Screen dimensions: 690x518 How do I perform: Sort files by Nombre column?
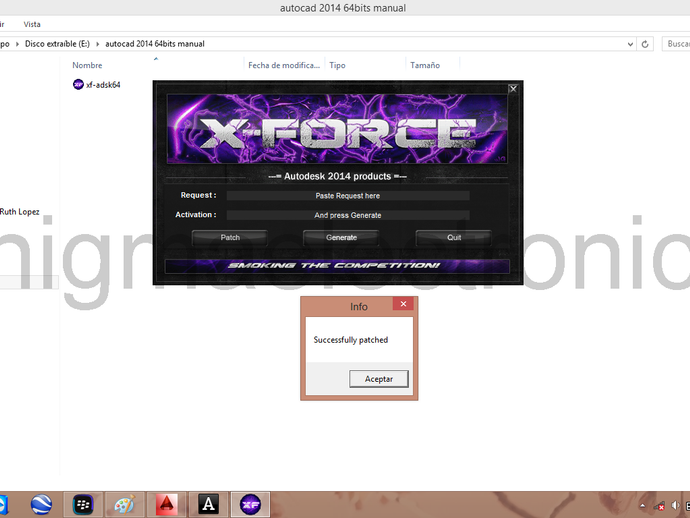click(x=87, y=65)
